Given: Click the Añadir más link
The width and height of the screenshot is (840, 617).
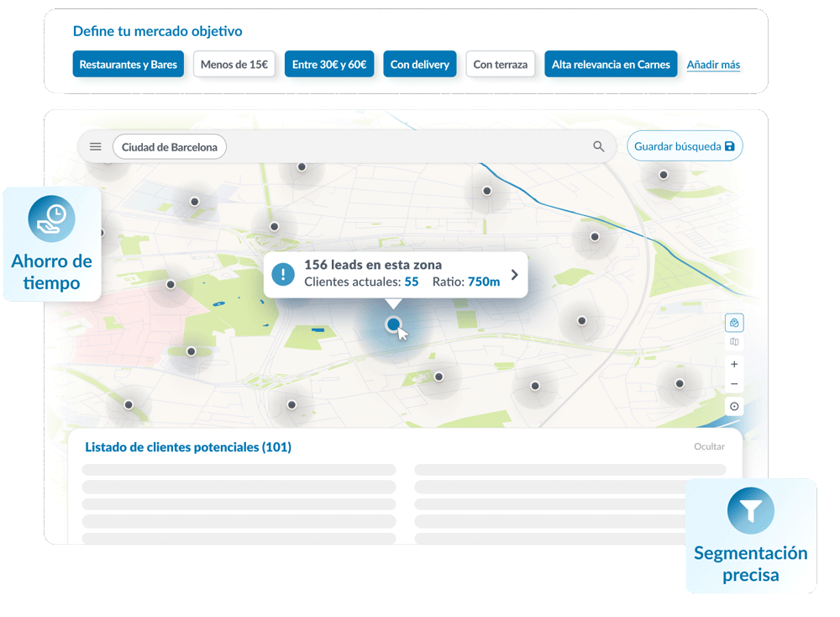Looking at the screenshot, I should pos(713,65).
